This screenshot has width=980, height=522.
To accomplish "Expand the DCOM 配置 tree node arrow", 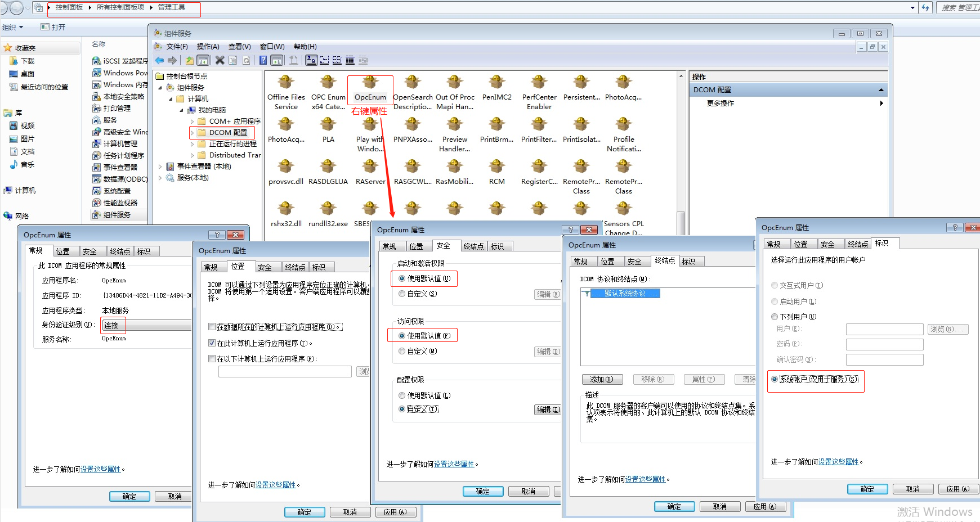I will 192,133.
